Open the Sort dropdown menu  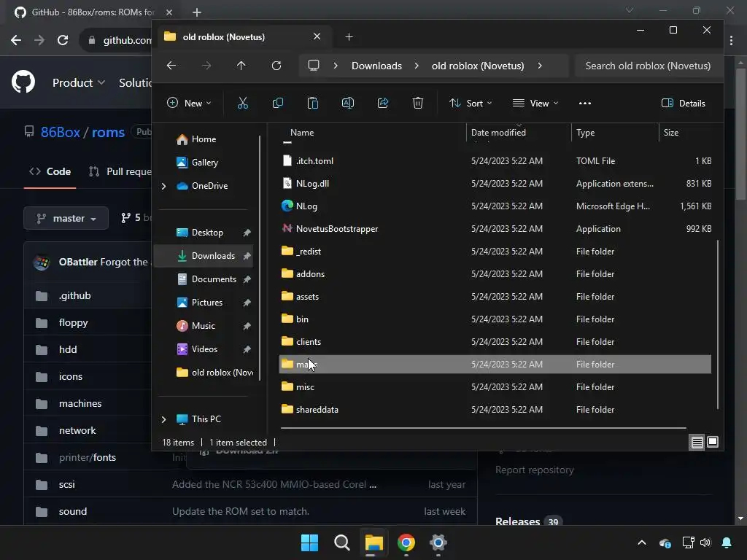[471, 103]
